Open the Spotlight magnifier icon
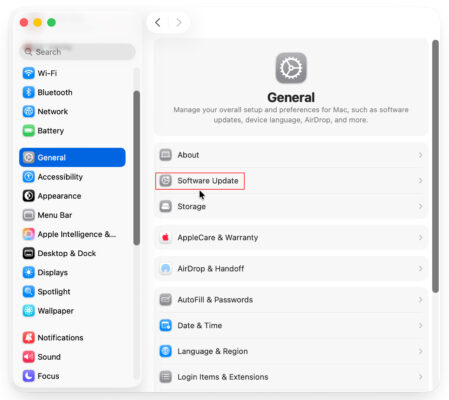This screenshot has width=449, height=400. 29,292
